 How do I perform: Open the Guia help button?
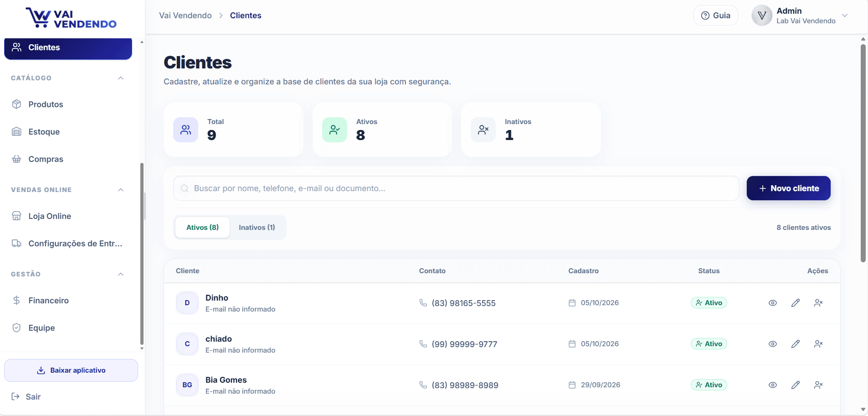pos(716,16)
